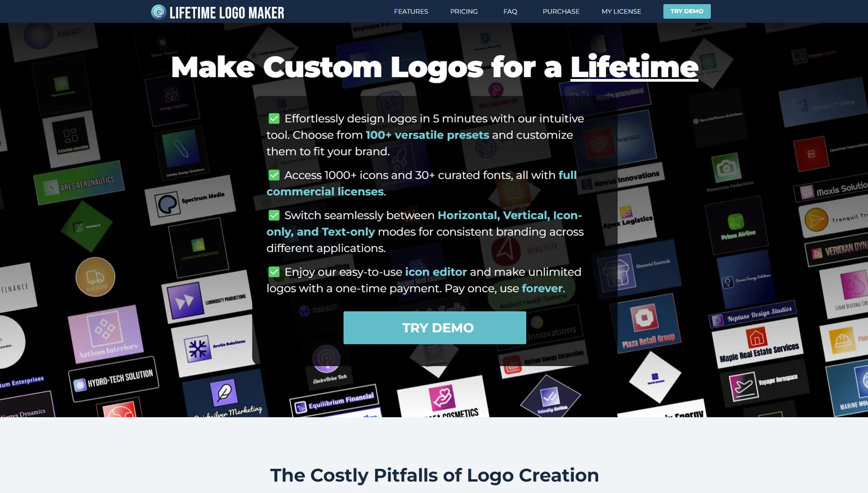Open the Features menu item

tap(411, 11)
